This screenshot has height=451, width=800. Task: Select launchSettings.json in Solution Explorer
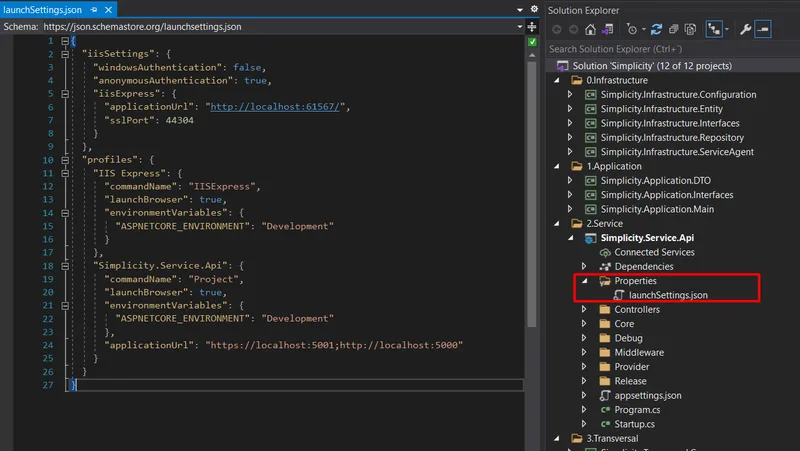point(668,295)
